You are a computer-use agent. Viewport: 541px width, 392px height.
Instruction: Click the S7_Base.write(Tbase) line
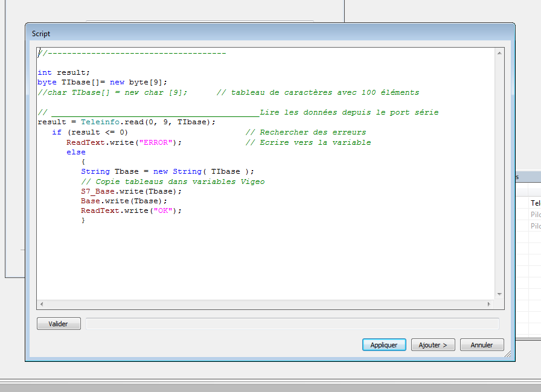(x=131, y=191)
